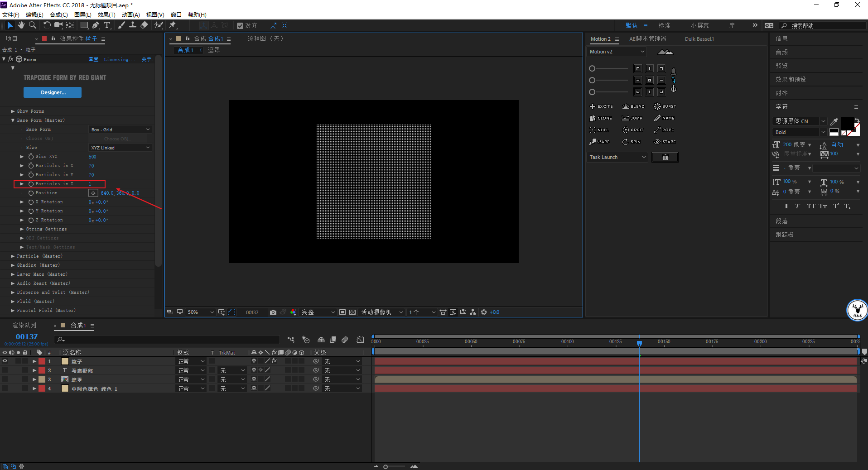Expand the Particle (Master) group
This screenshot has height=470, width=868.
(x=13, y=256)
